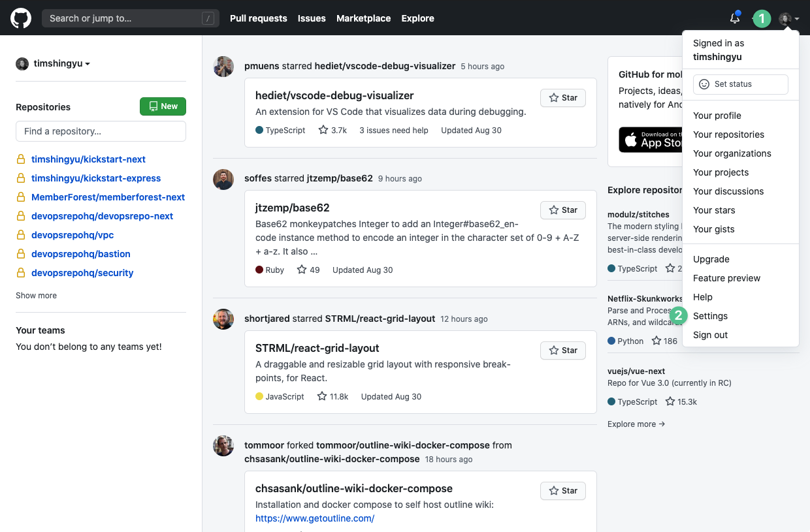Open shortjared user avatar

(x=223, y=319)
